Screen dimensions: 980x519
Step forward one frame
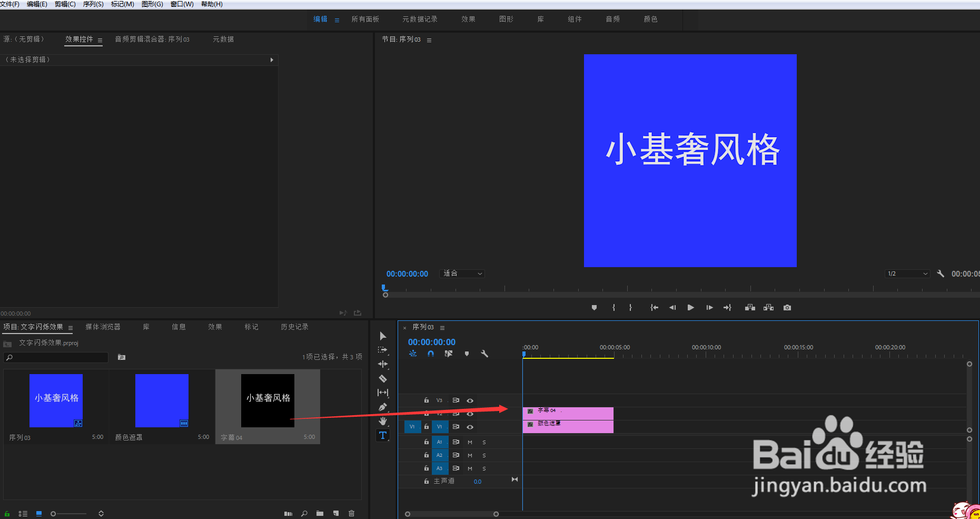point(709,308)
